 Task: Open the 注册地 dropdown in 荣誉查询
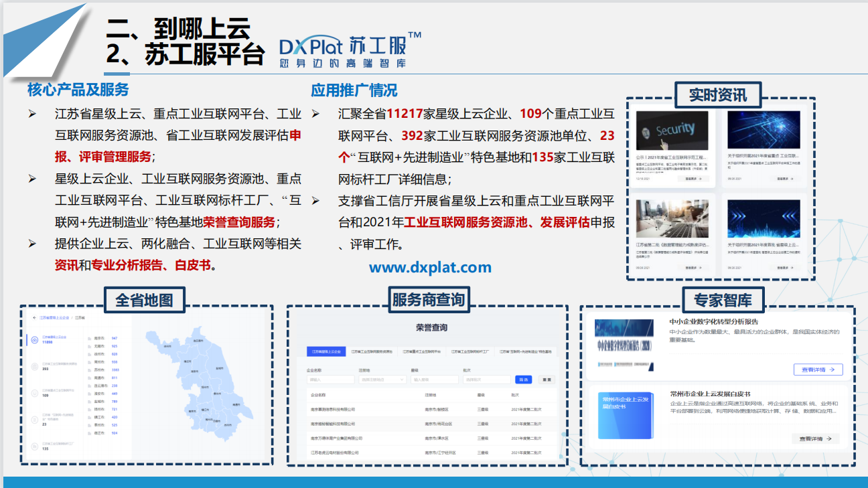tap(382, 380)
